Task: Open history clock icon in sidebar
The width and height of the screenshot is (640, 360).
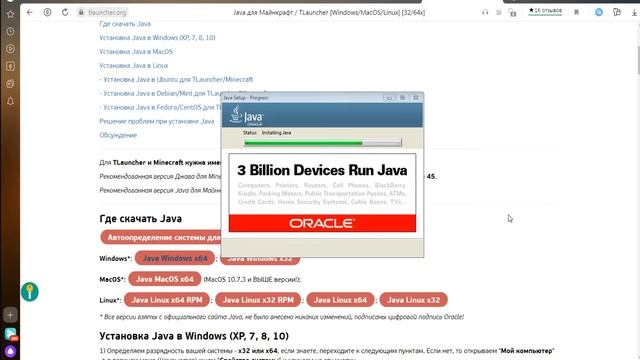Action: [x=10, y=31]
